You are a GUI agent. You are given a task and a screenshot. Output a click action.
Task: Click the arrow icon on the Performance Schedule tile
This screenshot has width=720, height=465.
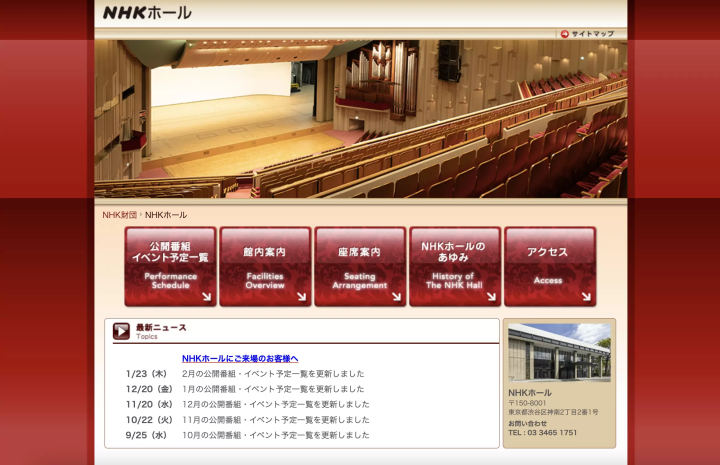click(x=207, y=297)
